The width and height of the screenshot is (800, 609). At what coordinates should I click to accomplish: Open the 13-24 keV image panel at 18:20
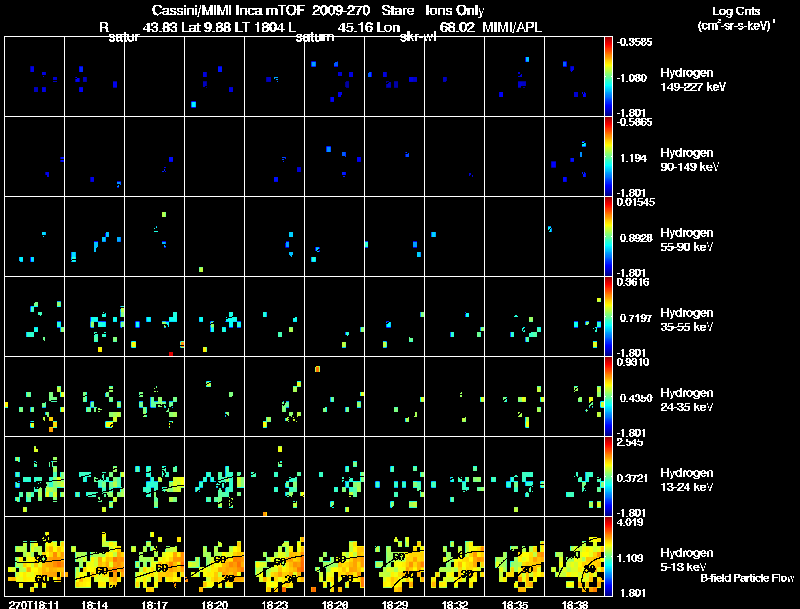coord(215,476)
